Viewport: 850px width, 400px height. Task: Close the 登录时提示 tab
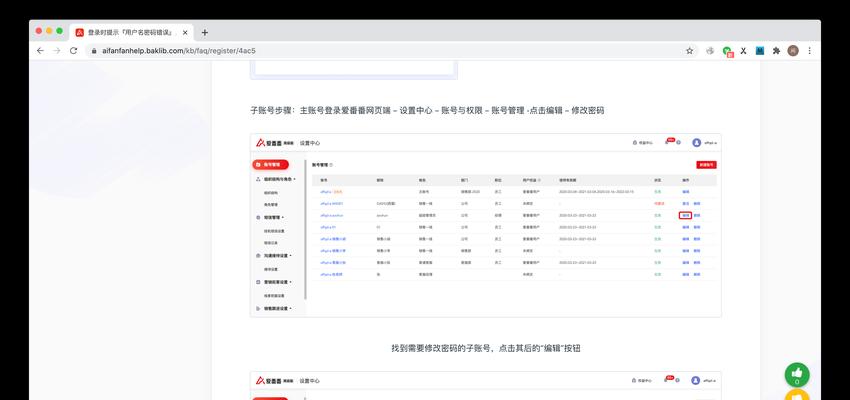pos(185,33)
